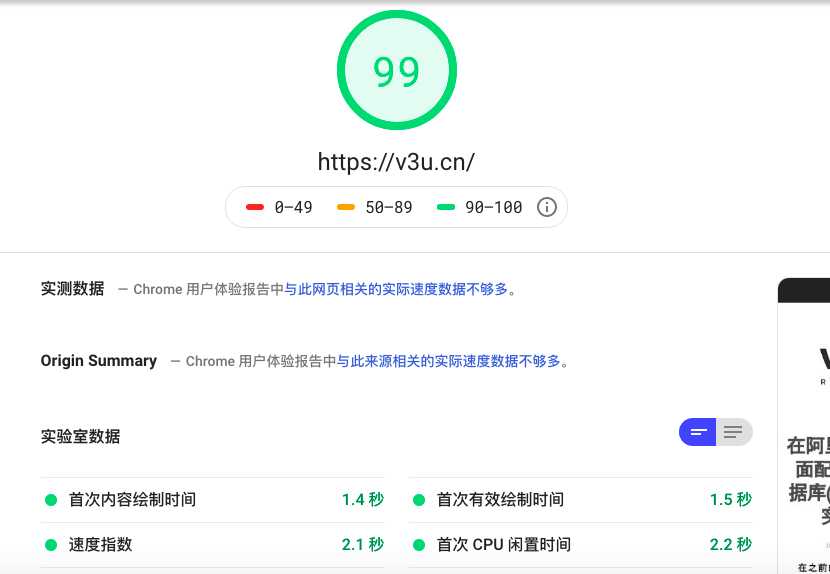Switch to the compact bar metrics view
Image resolution: width=830 pixels, height=574 pixels.
[x=697, y=432]
